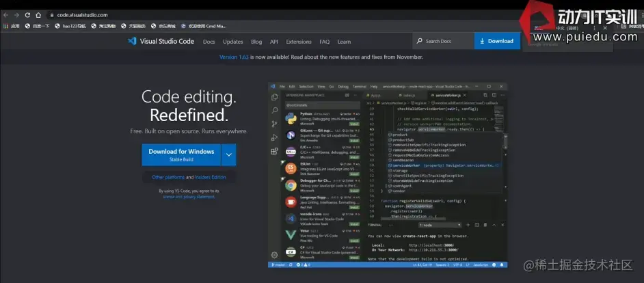The width and height of the screenshot is (644, 283).
Task: Open the license and privacy statement link
Action: click(x=189, y=197)
